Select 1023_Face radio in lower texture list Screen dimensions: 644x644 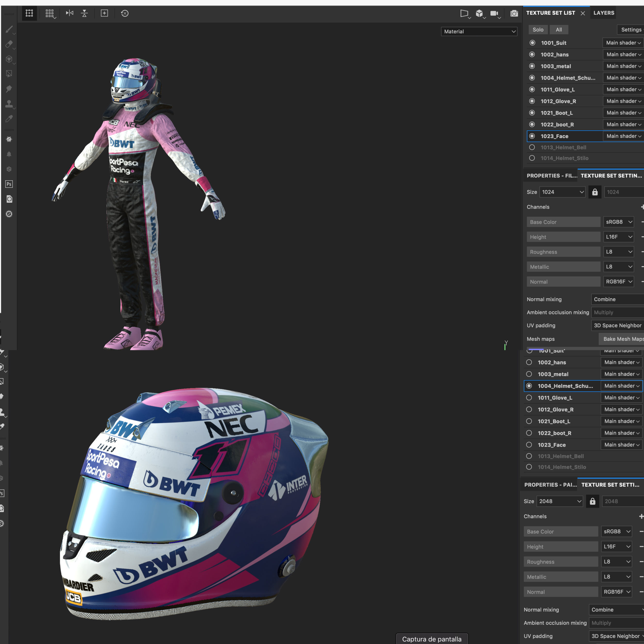(529, 445)
